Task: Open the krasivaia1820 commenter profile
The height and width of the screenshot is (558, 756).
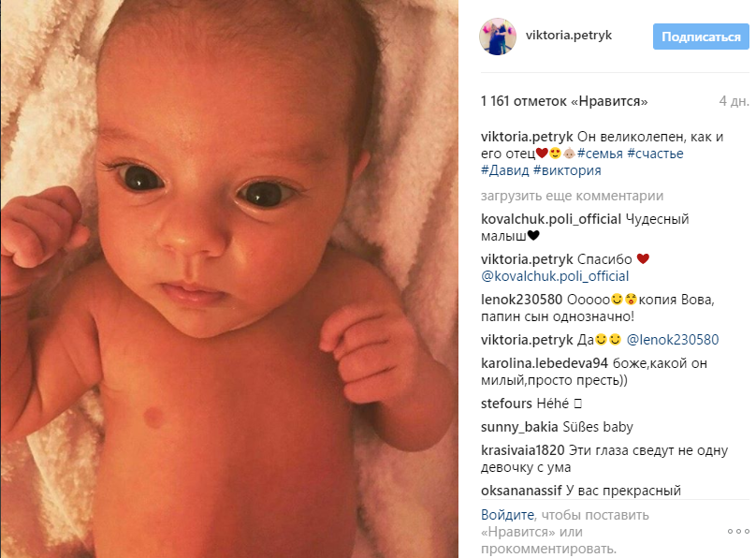Action: 523,450
